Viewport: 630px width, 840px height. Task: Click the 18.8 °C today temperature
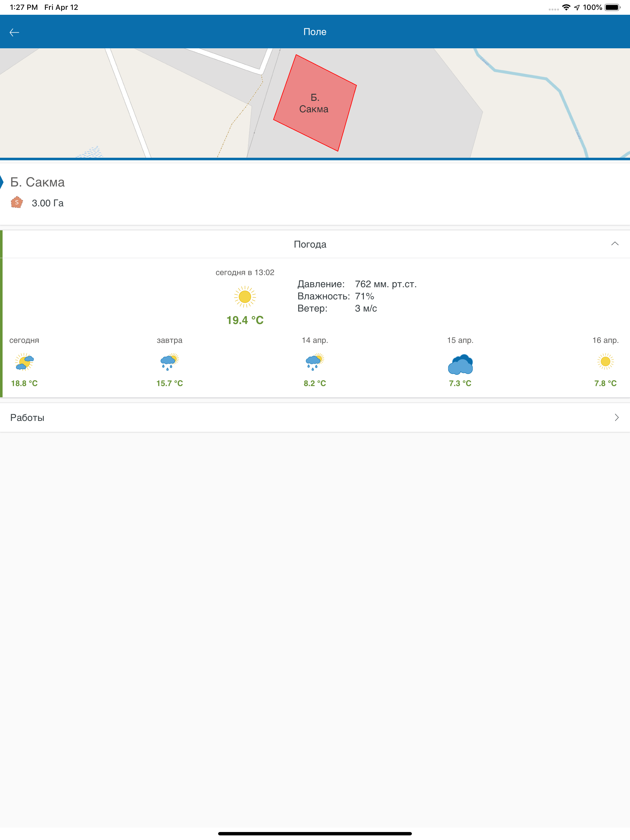24,383
